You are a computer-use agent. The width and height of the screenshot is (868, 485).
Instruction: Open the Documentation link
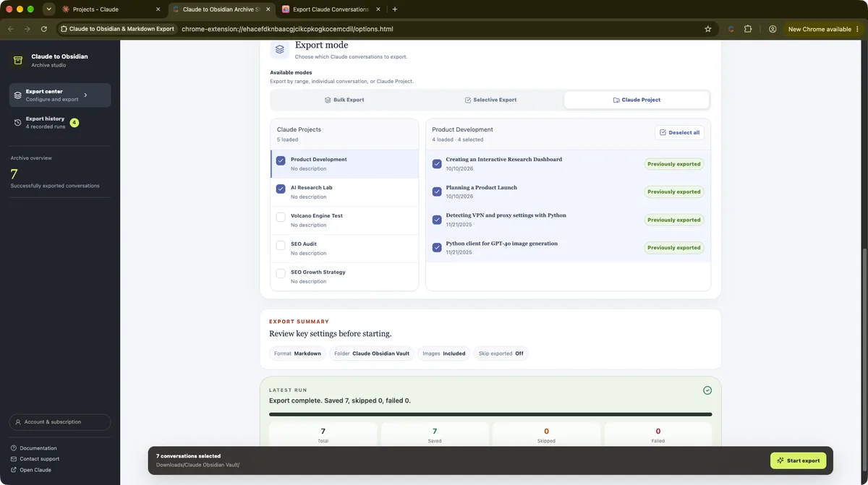[38, 448]
